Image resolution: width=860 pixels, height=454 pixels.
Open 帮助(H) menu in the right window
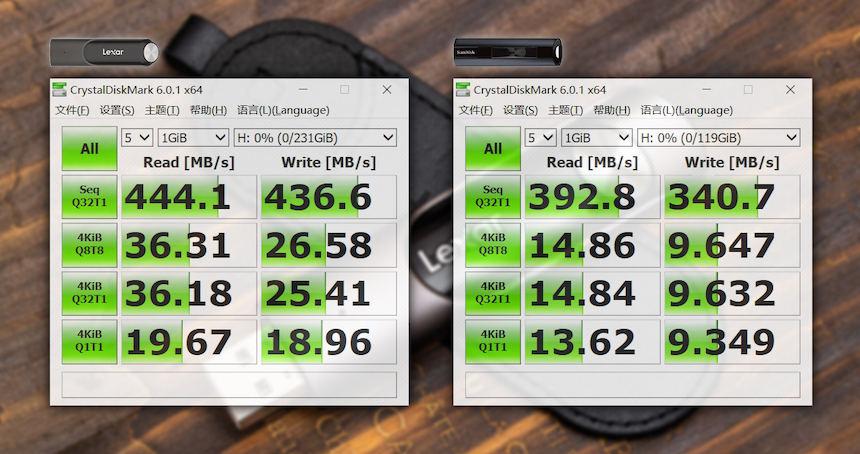pos(612,110)
